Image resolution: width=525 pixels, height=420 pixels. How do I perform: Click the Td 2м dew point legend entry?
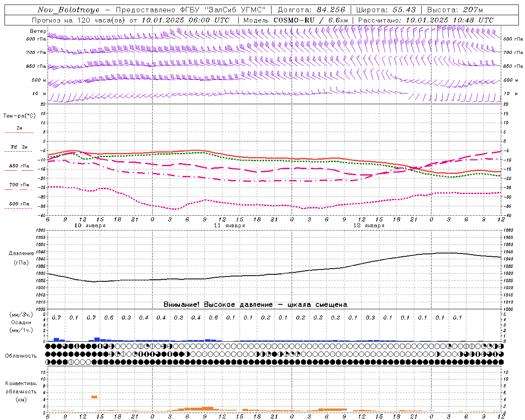(19, 147)
